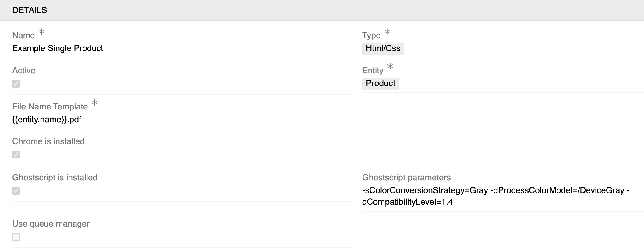This screenshot has height=250, width=644.
Task: Collapse the DETAILS panel header
Action: tap(30, 10)
